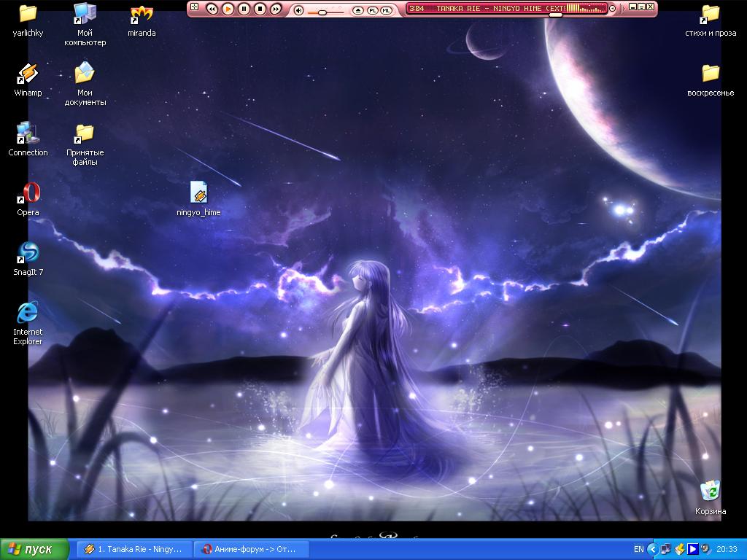Pause Winamp playback

[x=244, y=9]
